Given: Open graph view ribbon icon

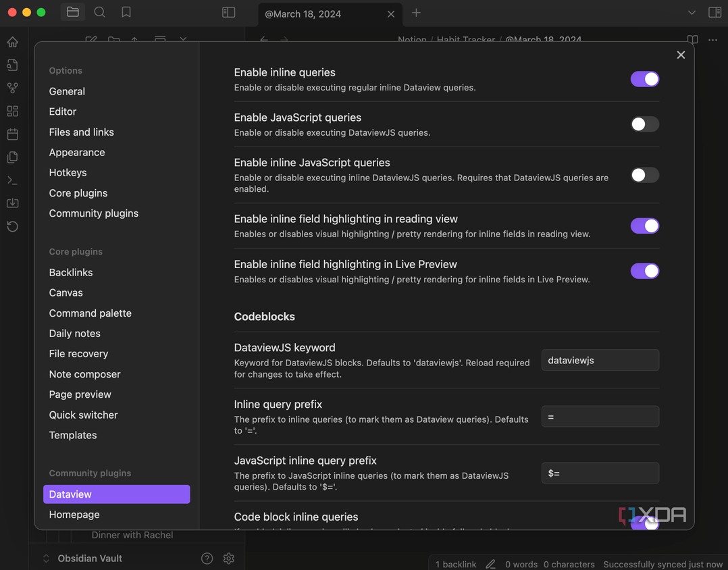Looking at the screenshot, I should pyautogui.click(x=13, y=88).
